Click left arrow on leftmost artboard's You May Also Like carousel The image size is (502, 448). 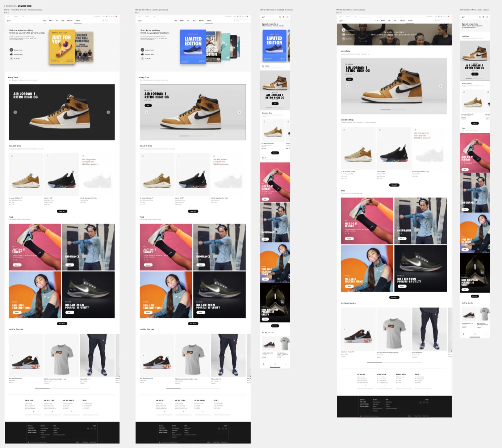[12, 355]
